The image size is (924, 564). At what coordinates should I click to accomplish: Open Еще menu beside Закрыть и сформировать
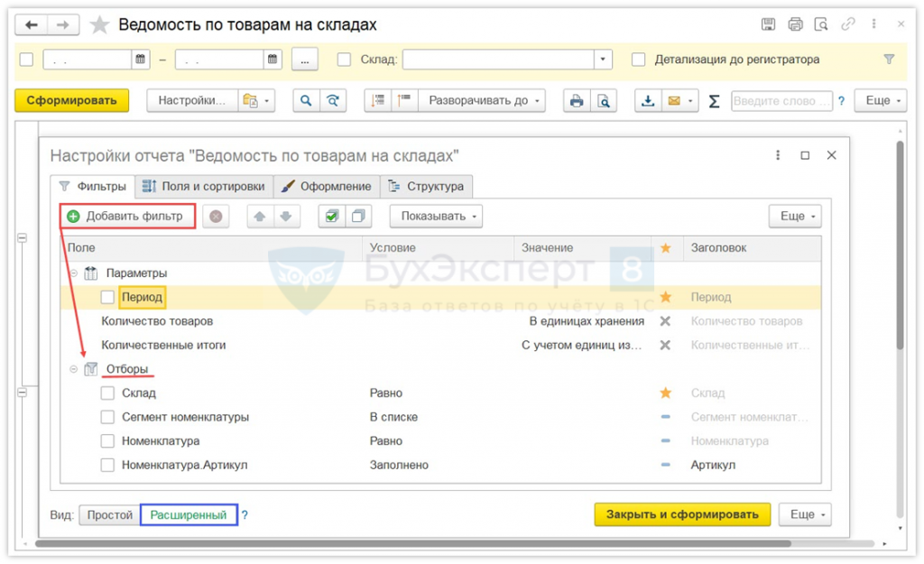pos(805,514)
